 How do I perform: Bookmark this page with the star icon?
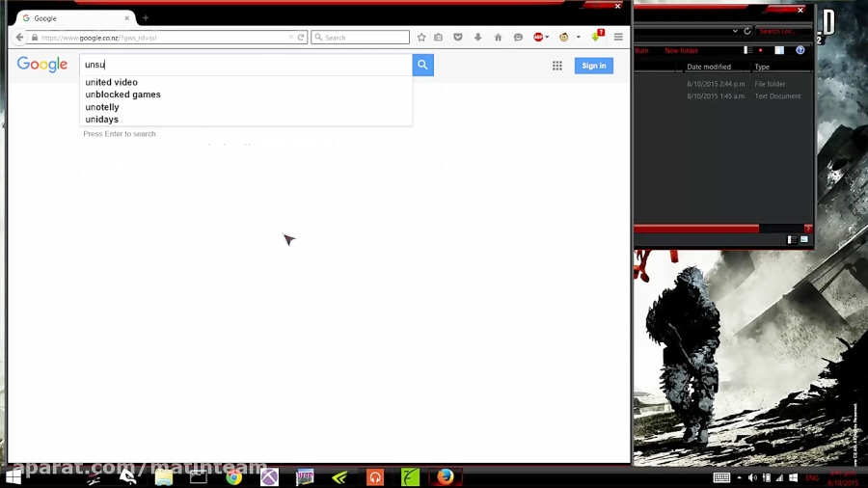pyautogui.click(x=421, y=37)
